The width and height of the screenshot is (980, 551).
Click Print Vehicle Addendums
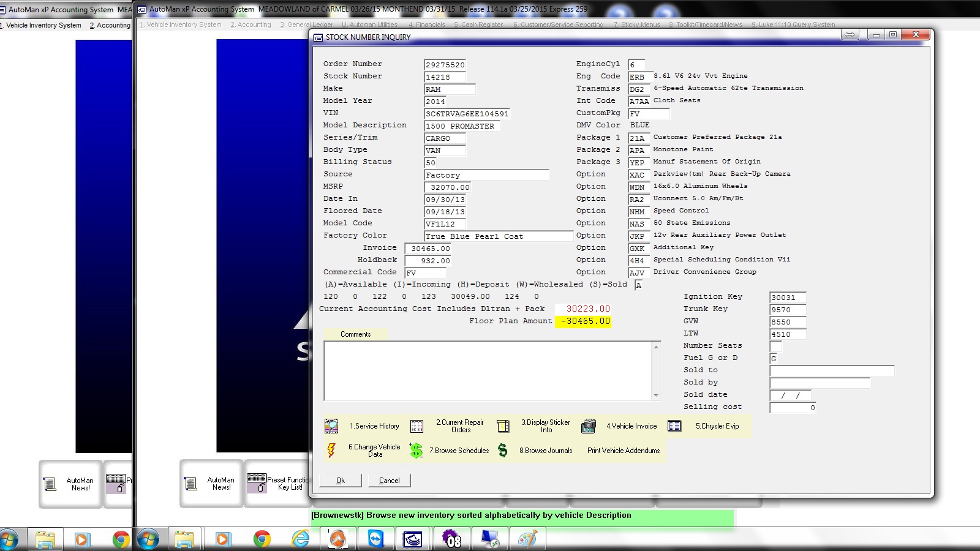(622, 451)
